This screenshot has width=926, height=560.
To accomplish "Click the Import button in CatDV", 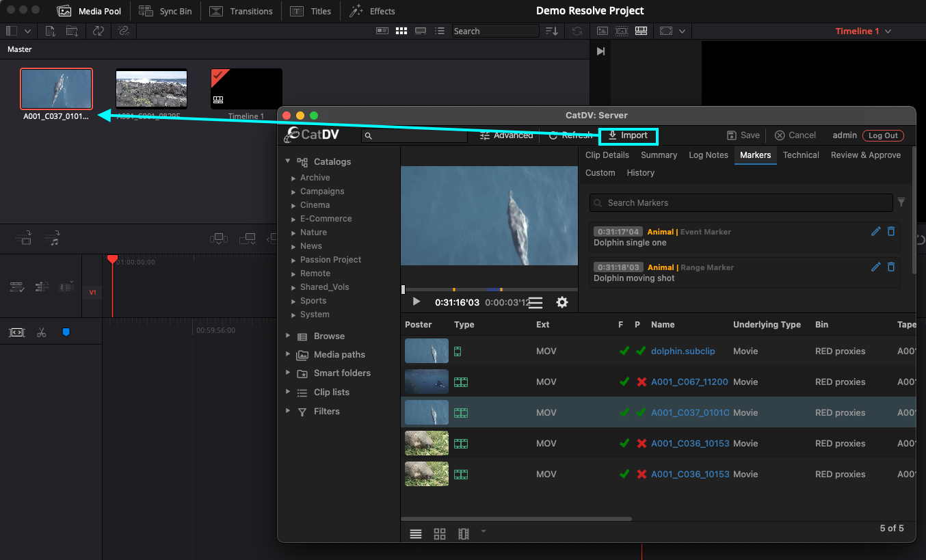I will [628, 136].
